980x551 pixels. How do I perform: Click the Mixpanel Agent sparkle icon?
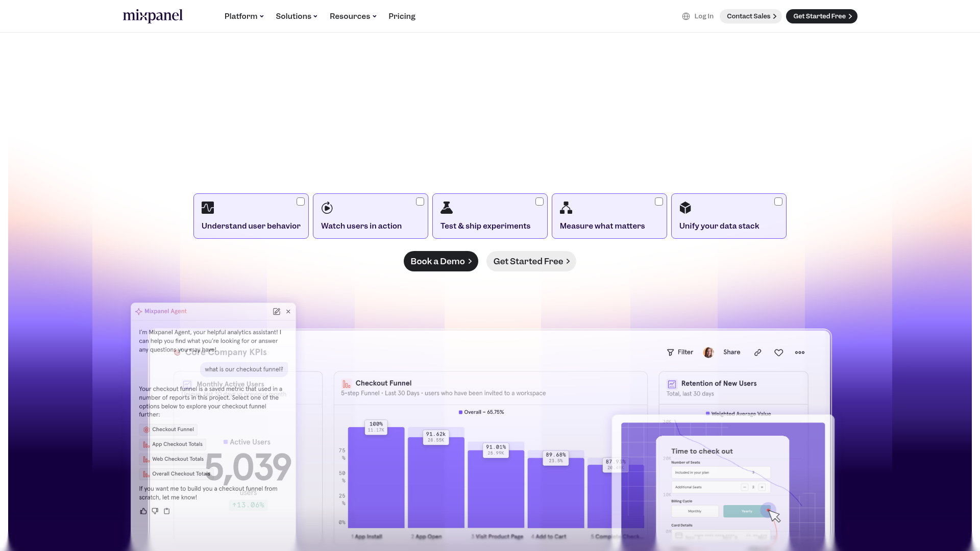pyautogui.click(x=138, y=311)
